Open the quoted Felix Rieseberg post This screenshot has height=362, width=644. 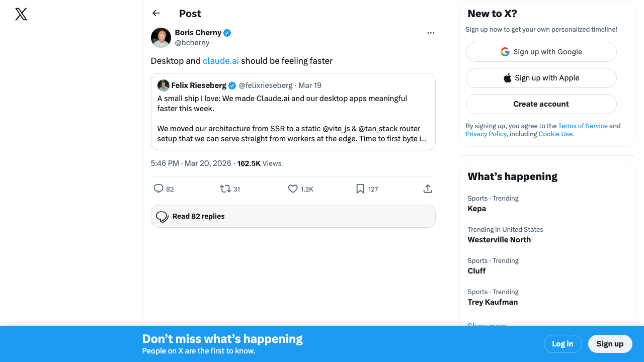pos(293,118)
